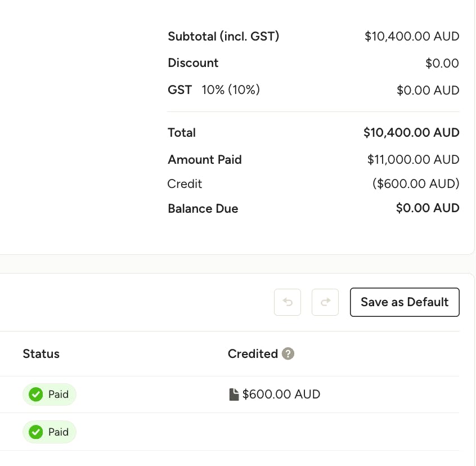Image resolution: width=476 pixels, height=466 pixels.
Task: Click the Credited column header
Action: [253, 353]
